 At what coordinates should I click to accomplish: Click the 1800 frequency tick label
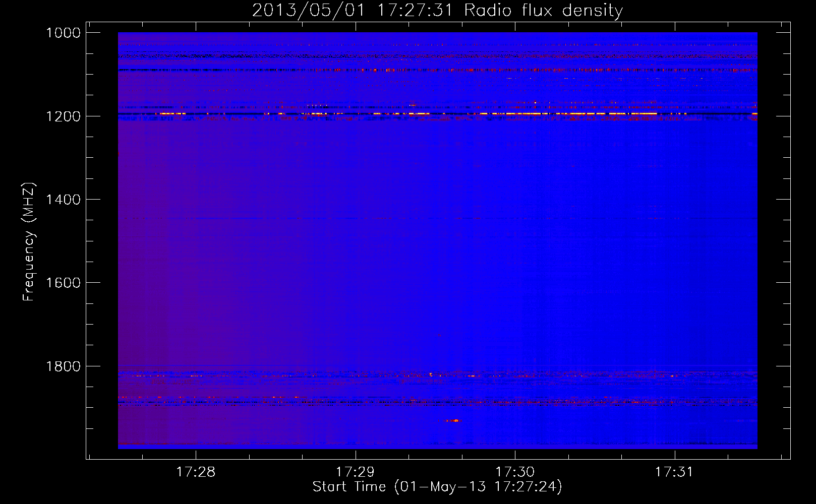[63, 366]
